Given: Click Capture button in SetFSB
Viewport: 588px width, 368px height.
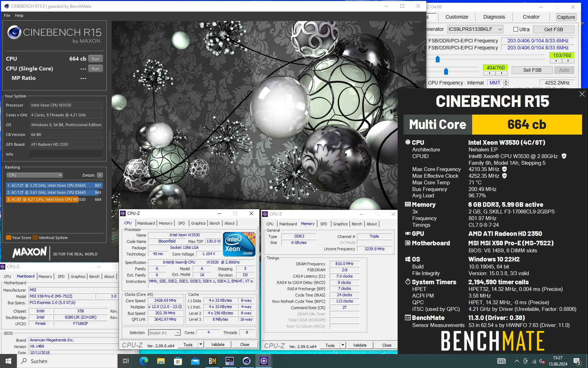Looking at the screenshot, I should point(566,17).
